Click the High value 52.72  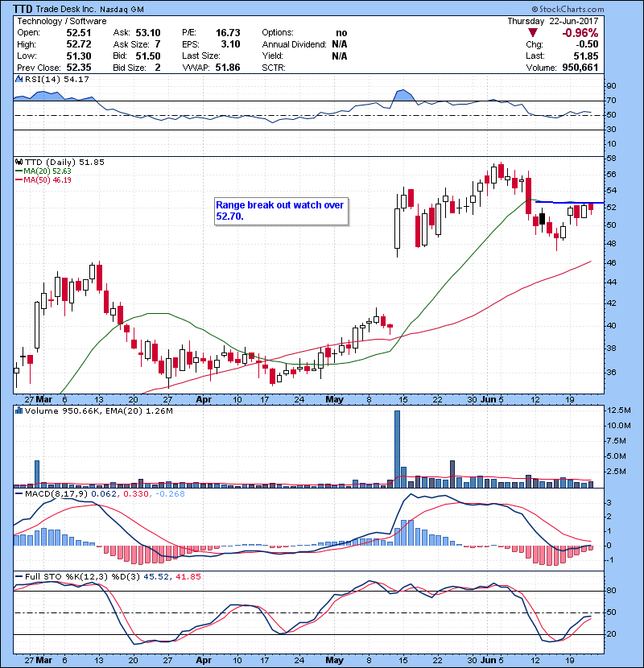[78, 44]
